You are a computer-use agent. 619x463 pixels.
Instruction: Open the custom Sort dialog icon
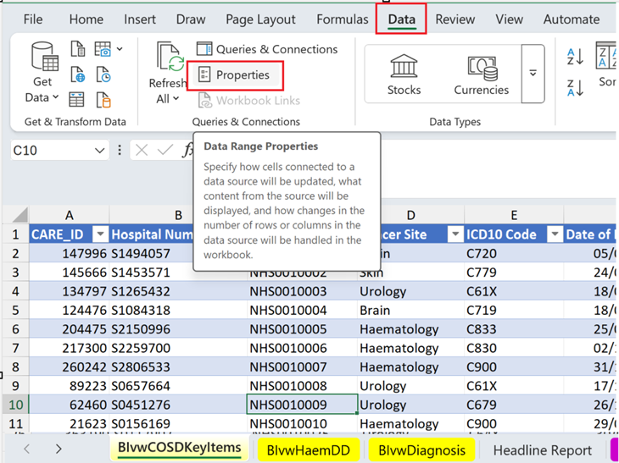[x=606, y=55]
